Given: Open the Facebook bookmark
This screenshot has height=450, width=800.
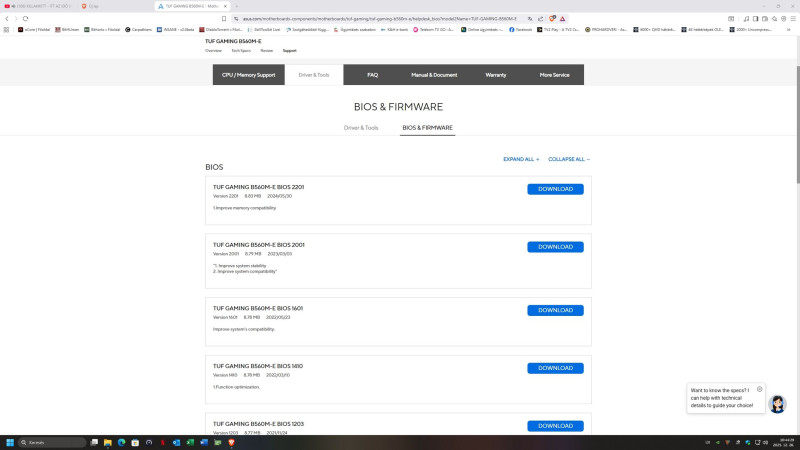Looking at the screenshot, I should click(520, 30).
